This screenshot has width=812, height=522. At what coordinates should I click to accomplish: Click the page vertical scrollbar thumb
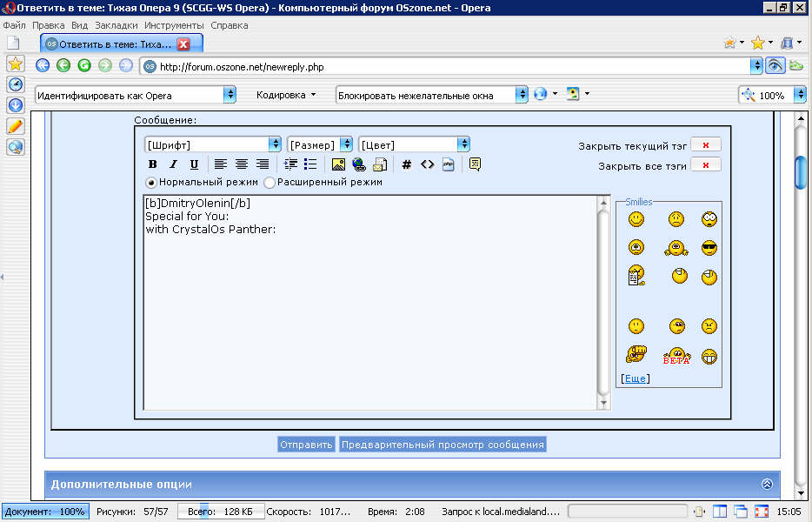click(801, 171)
